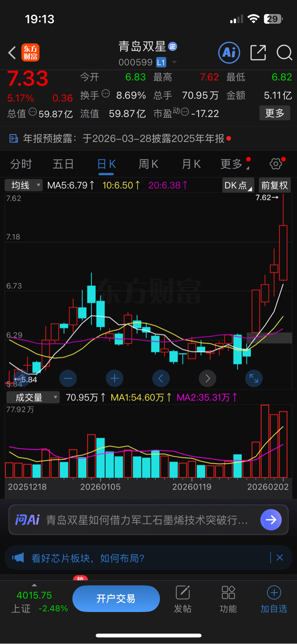Switch to the 月K tab
The image size is (297, 644).
191,164
